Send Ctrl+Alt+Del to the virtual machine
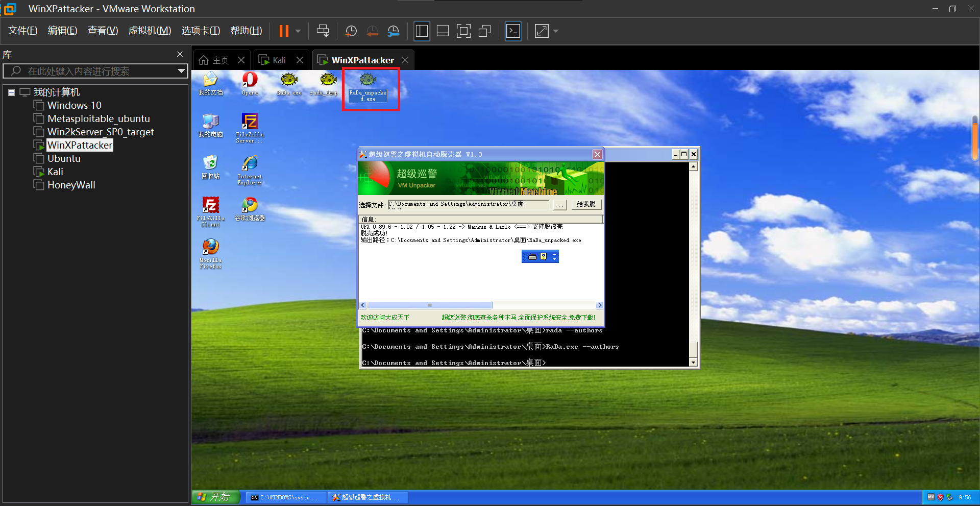This screenshot has width=980, height=506. pos(323,31)
